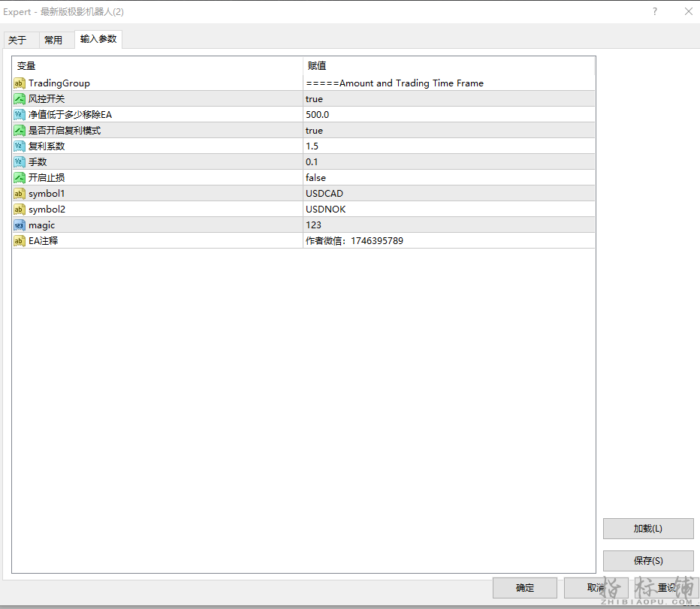Click the TradingGroup string type icon

click(x=20, y=83)
